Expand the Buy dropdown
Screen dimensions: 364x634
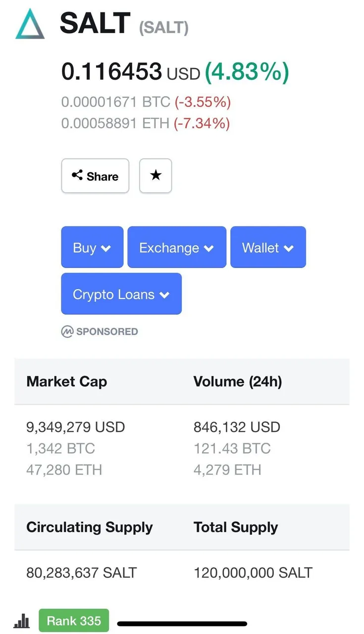(x=92, y=247)
